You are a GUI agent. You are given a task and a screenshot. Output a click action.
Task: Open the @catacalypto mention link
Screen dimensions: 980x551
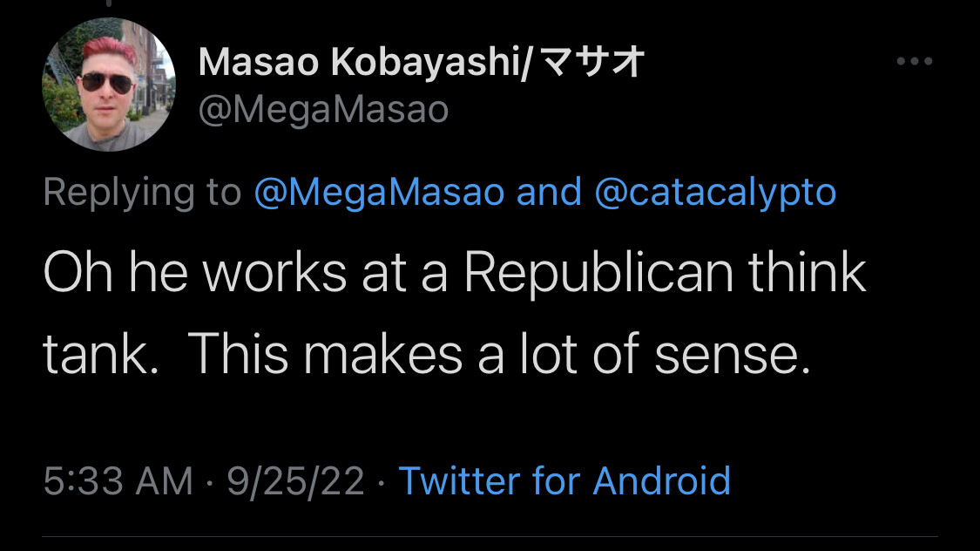[x=714, y=193]
